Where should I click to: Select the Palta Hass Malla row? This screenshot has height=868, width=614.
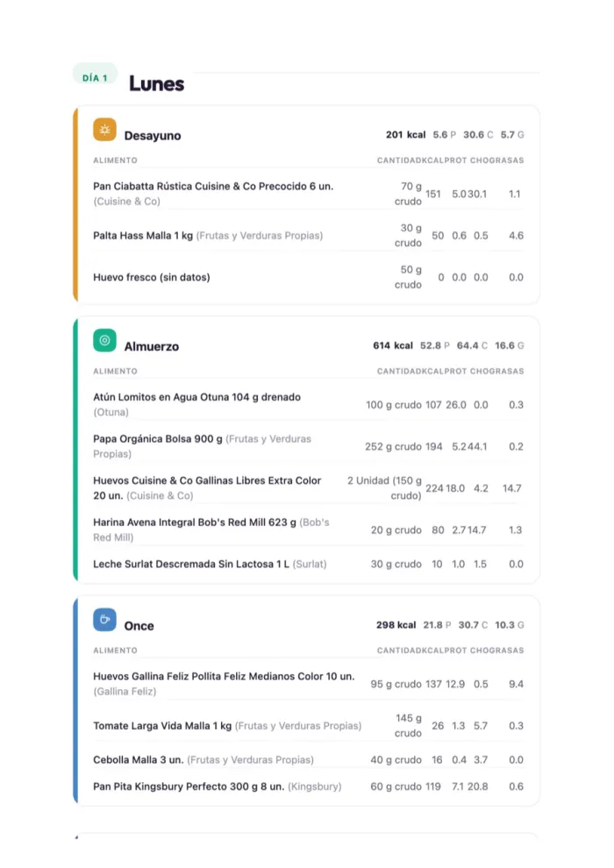coord(309,235)
